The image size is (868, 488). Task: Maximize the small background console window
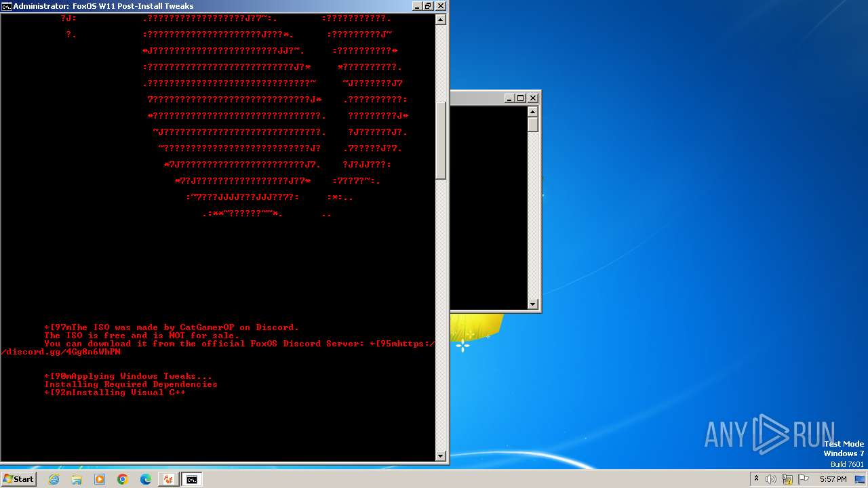520,98
